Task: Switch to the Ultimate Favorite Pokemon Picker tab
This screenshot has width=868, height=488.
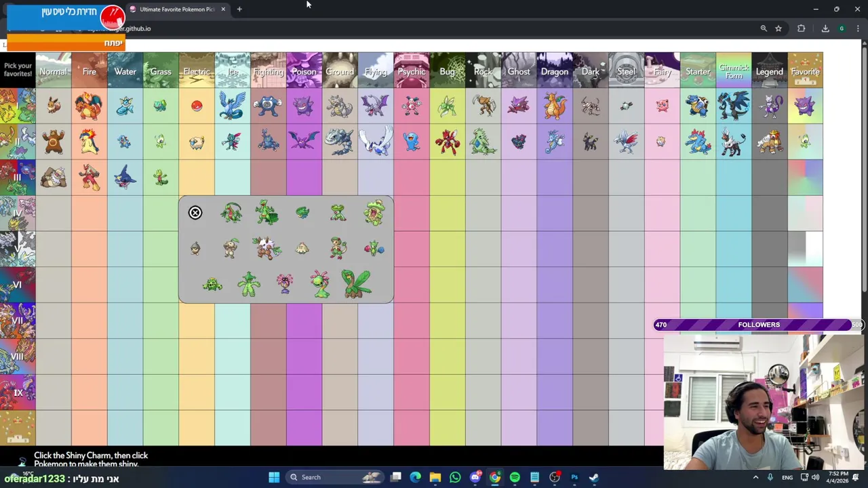Action: click(176, 9)
